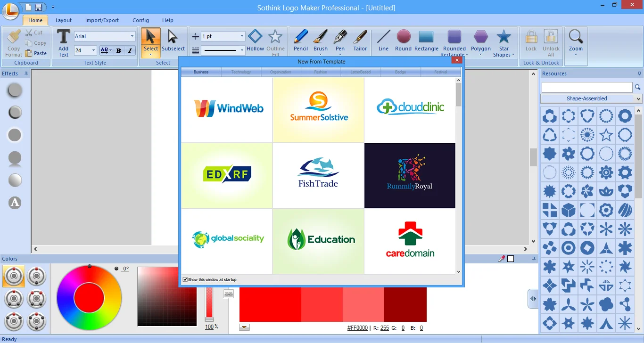The width and height of the screenshot is (644, 343).
Task: Open the Help ribbon tab
Action: click(168, 20)
